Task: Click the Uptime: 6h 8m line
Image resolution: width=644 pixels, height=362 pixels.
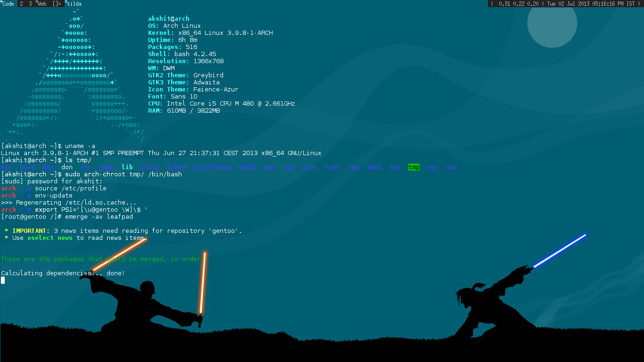Action: pyautogui.click(x=173, y=40)
